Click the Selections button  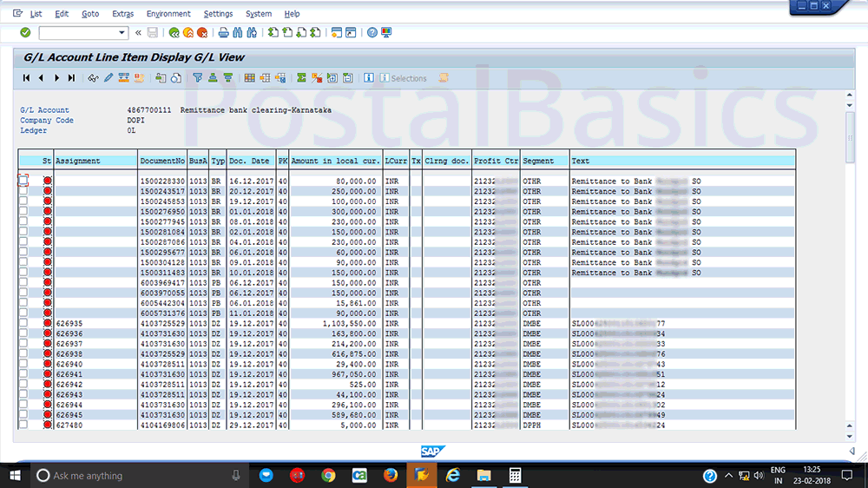[404, 78]
